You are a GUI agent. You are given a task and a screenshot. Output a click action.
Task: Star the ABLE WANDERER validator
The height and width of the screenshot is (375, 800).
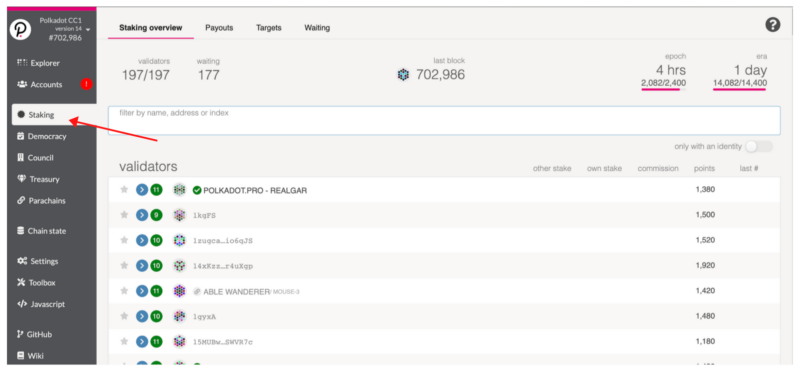124,291
